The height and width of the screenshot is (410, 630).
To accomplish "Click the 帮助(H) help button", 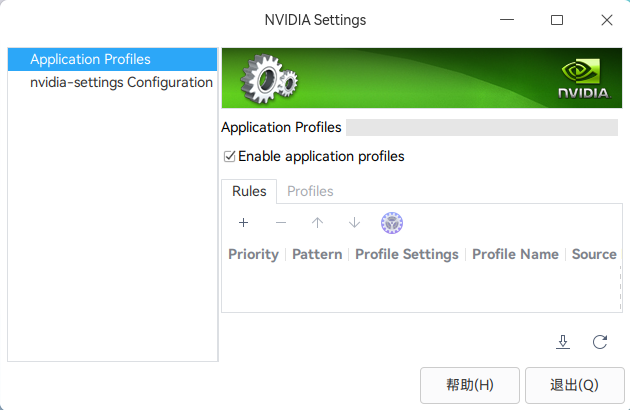I will [x=470, y=385].
